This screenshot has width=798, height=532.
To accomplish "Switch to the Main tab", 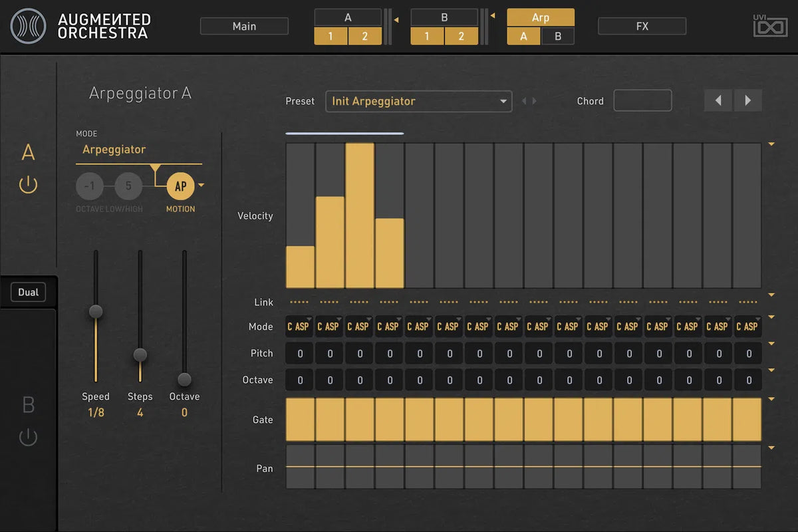I will 244,27.
